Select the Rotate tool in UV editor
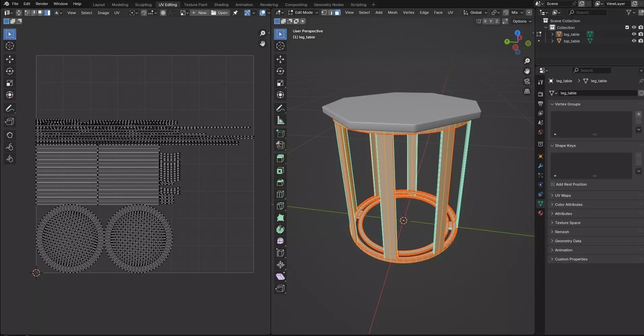Screen dimensions: 644x336 (10, 71)
